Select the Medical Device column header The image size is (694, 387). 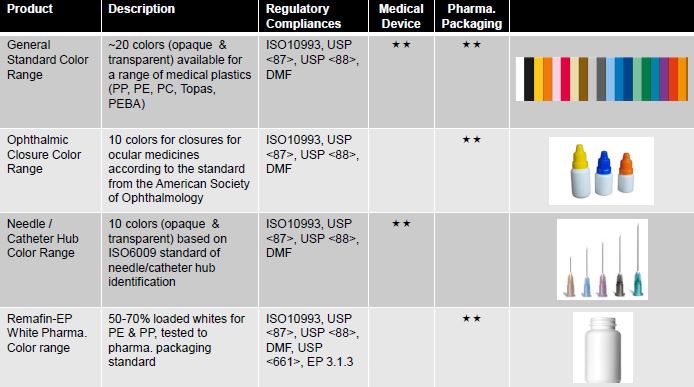[x=401, y=16]
